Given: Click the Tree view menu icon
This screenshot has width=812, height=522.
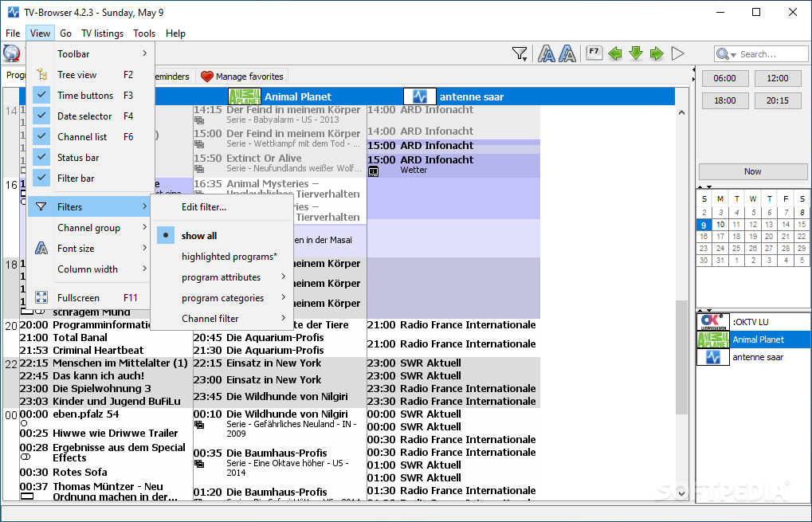Looking at the screenshot, I should click(x=41, y=75).
